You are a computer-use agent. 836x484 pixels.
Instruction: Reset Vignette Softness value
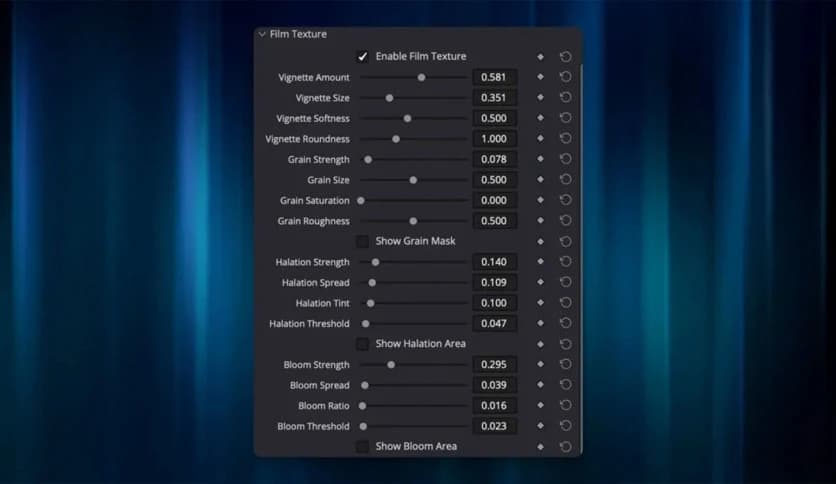point(566,118)
